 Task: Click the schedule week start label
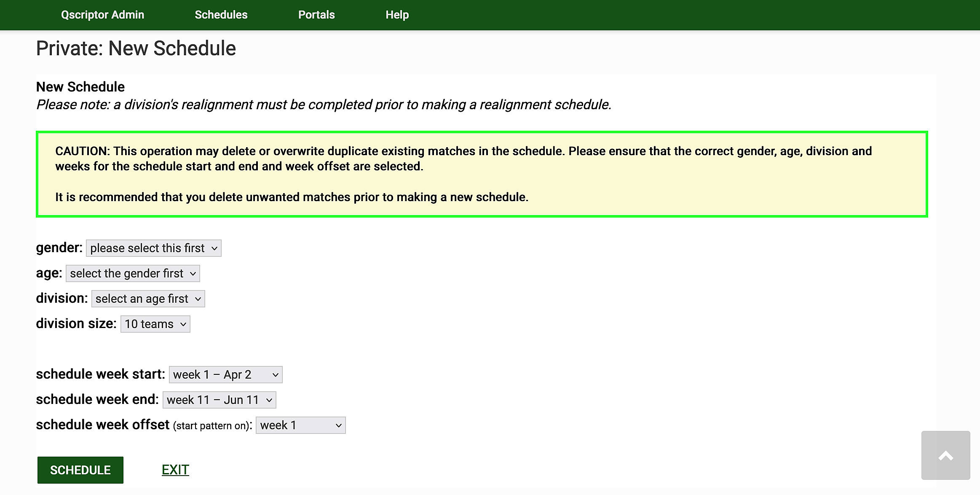[x=100, y=374]
